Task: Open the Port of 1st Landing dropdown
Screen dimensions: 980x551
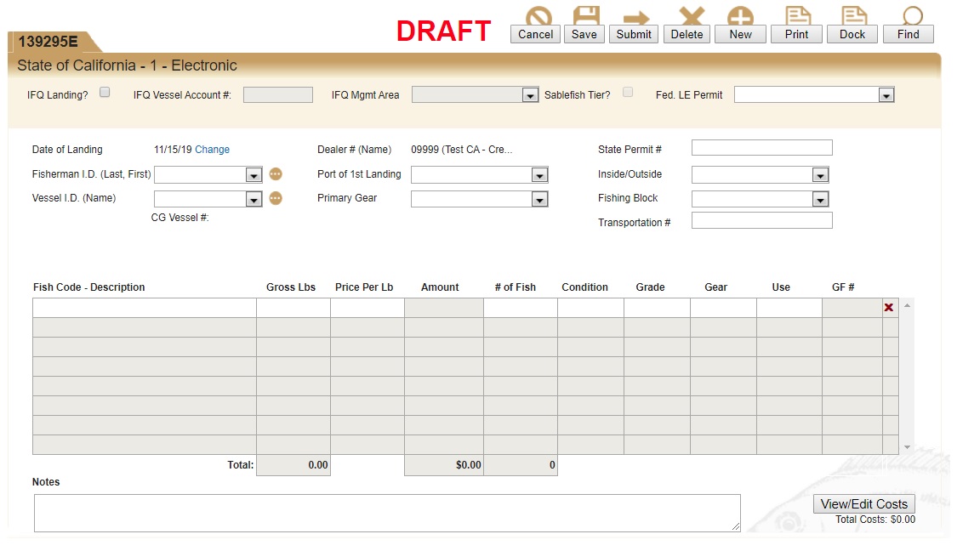Action: coord(539,175)
